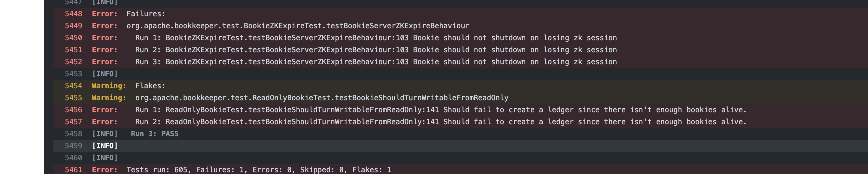Click line number 5453 beside [INFO]
Screen dimensions: 868x174
[74, 74]
